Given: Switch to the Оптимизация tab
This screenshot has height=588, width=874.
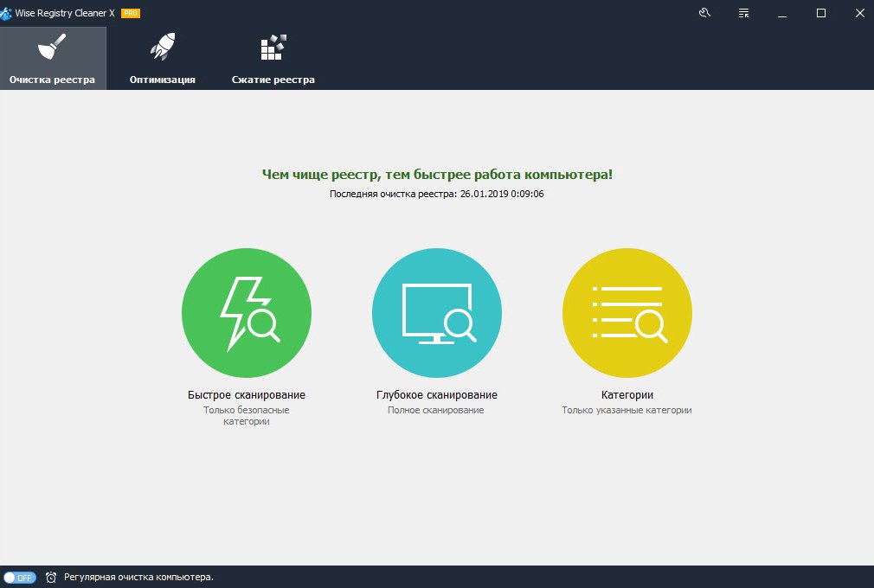Looking at the screenshot, I should [x=162, y=59].
